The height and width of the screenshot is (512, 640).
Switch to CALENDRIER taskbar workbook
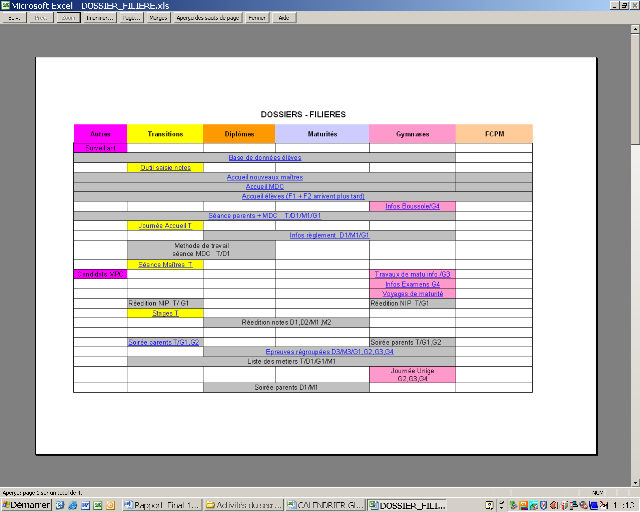325,505
